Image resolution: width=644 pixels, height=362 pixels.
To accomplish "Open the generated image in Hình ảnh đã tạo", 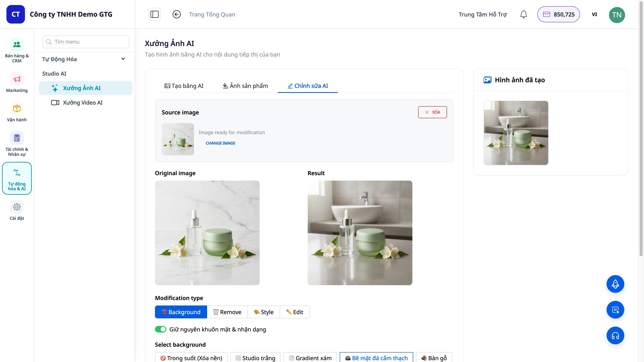I will [x=516, y=133].
